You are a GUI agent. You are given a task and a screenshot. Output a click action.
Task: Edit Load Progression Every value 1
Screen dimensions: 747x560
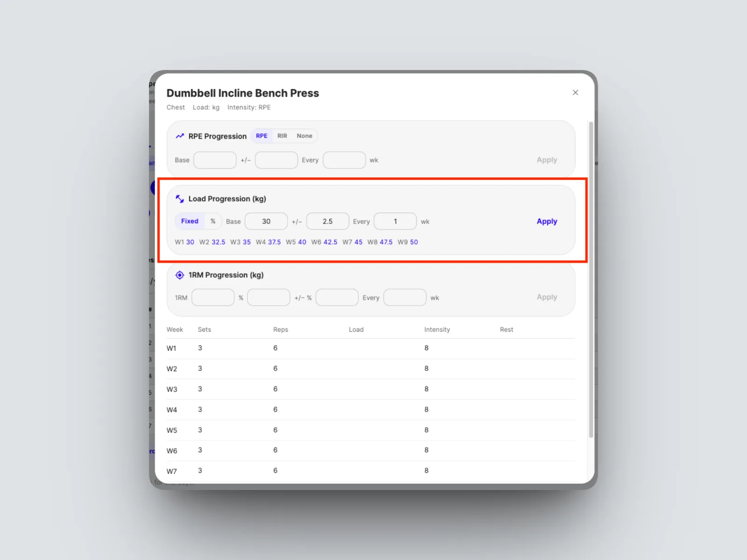[395, 221]
